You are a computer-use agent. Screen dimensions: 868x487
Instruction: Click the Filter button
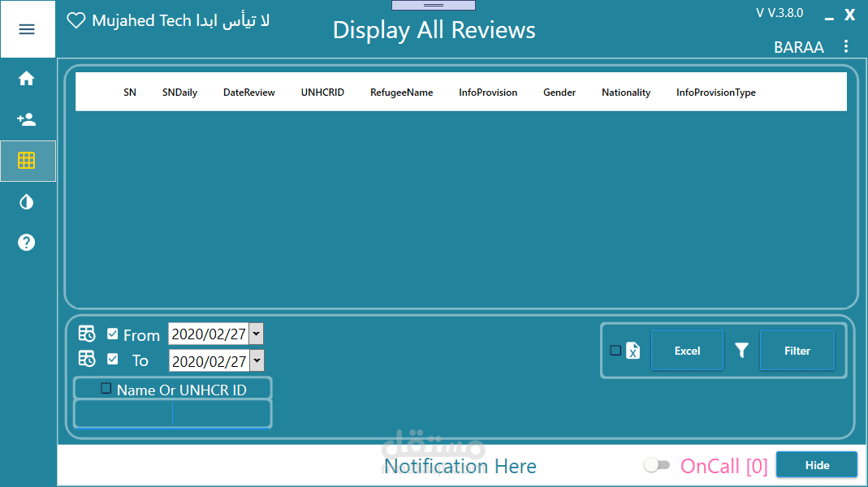click(x=797, y=350)
